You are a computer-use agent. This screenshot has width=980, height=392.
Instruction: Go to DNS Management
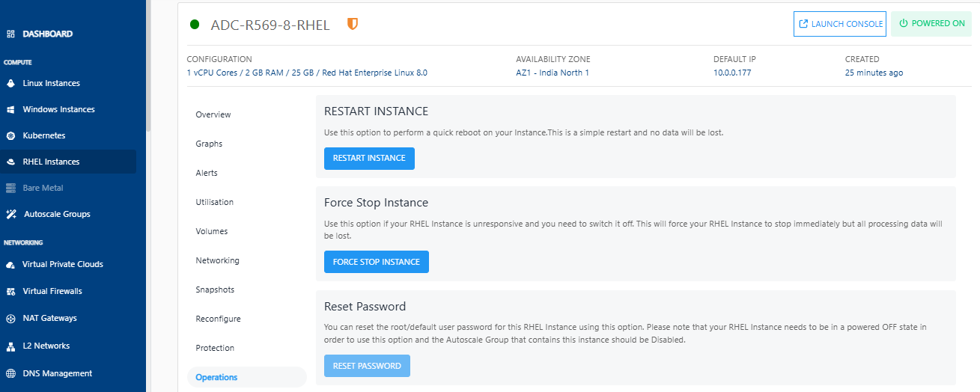[58, 373]
